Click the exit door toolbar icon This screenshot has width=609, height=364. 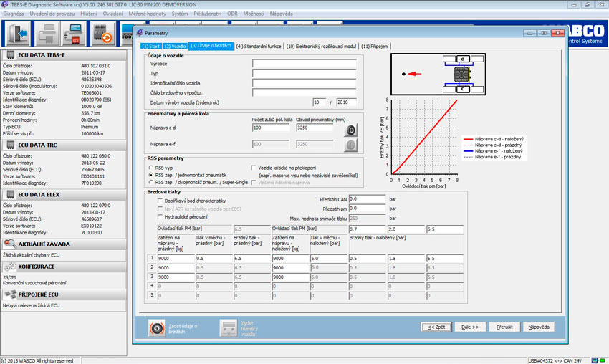point(17,34)
